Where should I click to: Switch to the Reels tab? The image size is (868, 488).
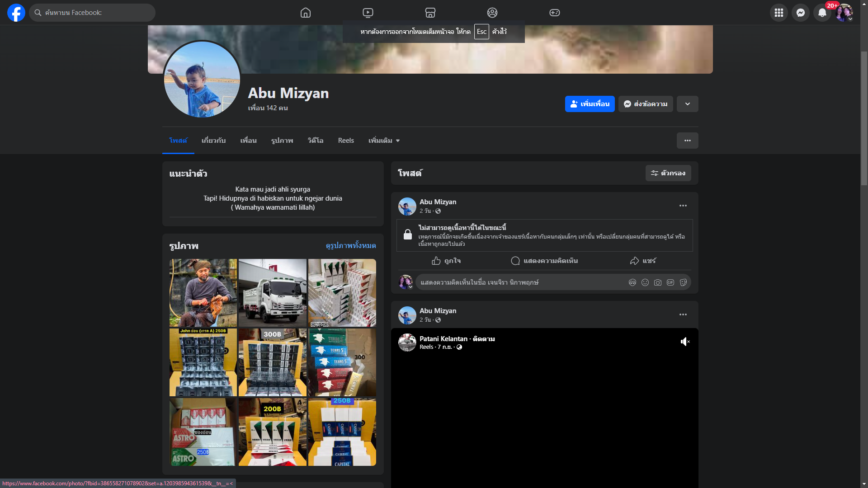(x=346, y=141)
